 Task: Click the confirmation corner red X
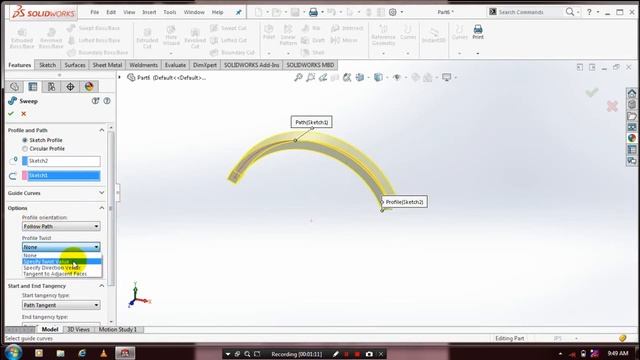click(x=612, y=107)
